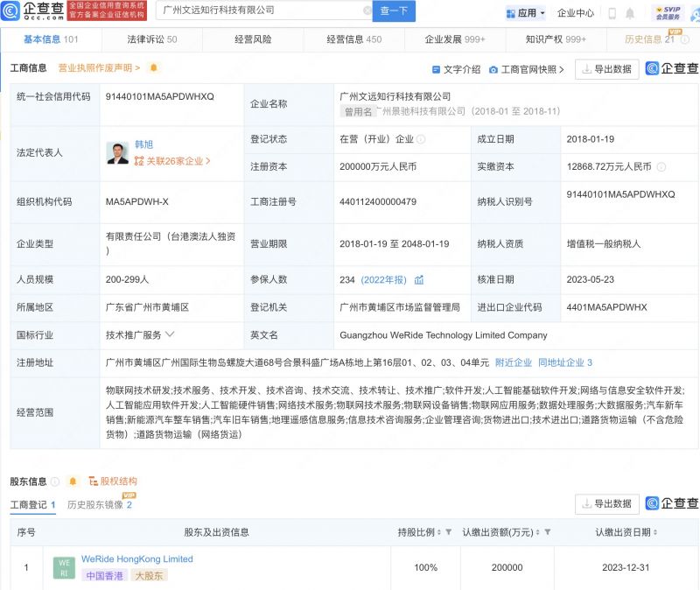Click 组织机构代码 value MA5APDWH-X

click(x=137, y=202)
